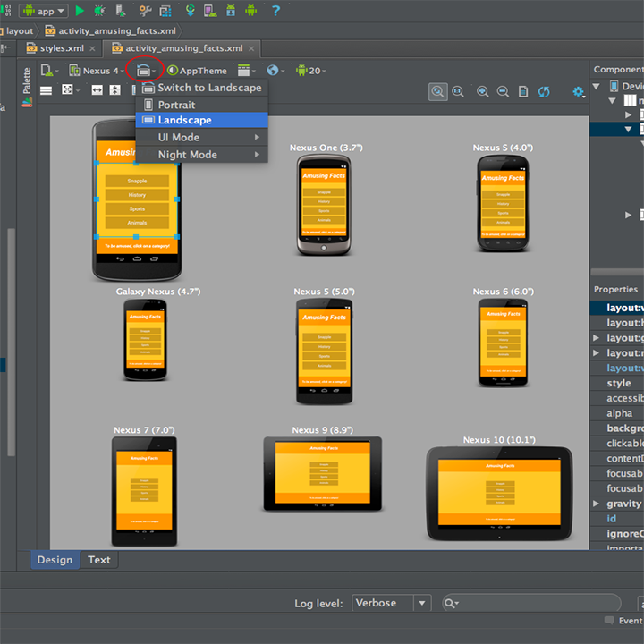Open the Night Mode submenu

[x=188, y=155]
